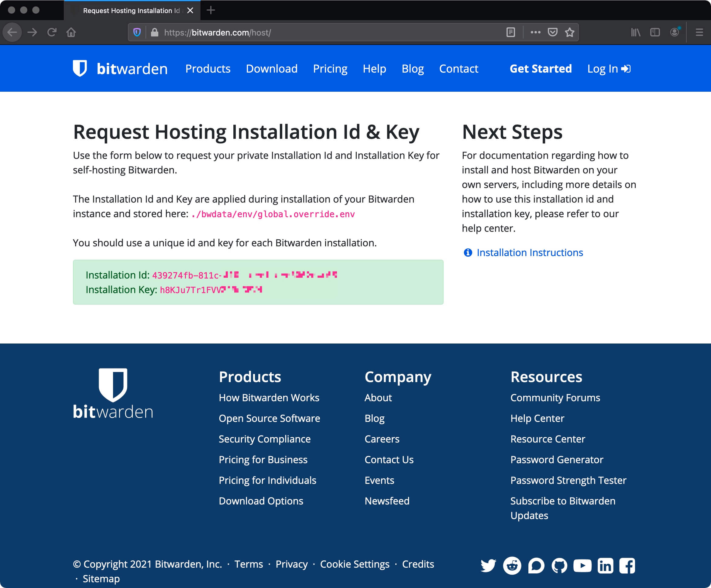Click the Get Started button

click(x=541, y=69)
